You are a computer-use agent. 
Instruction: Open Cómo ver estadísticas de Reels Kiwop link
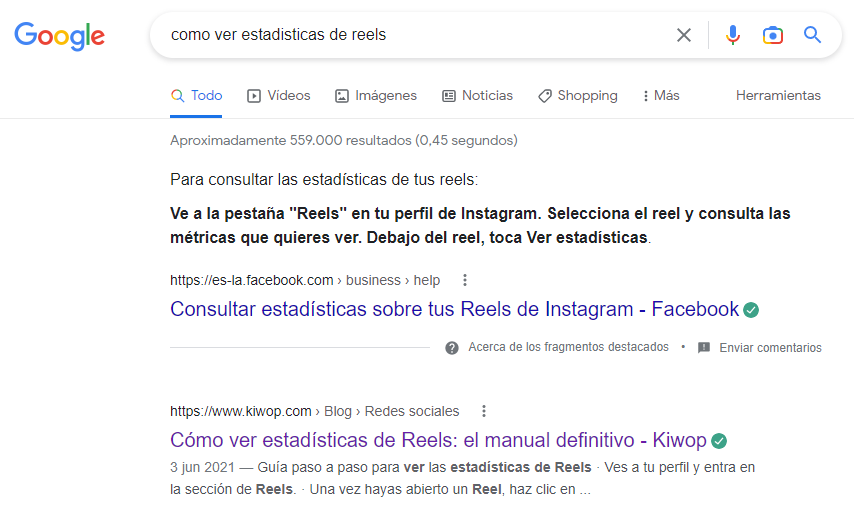point(438,440)
